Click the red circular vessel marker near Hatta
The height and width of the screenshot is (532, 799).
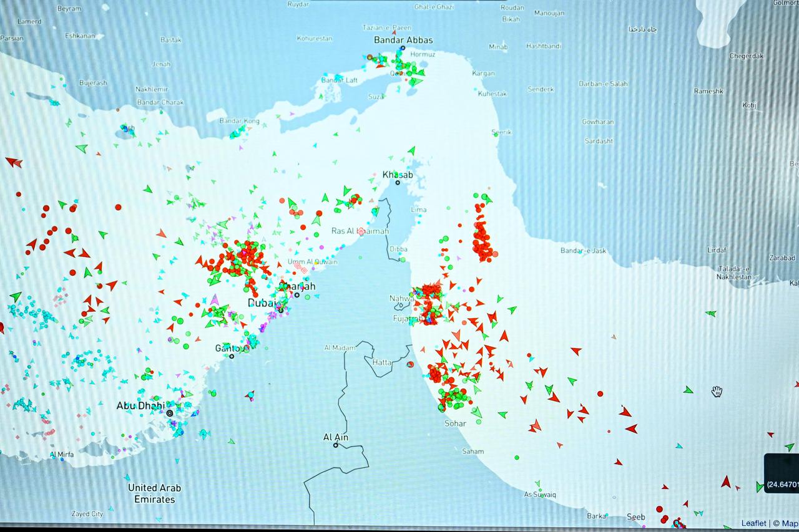click(410, 364)
